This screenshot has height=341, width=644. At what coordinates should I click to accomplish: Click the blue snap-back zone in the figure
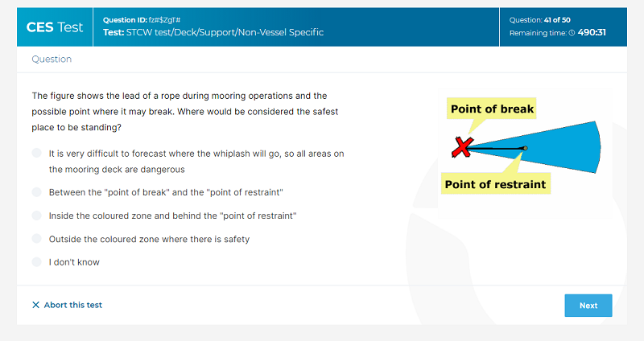(567, 148)
